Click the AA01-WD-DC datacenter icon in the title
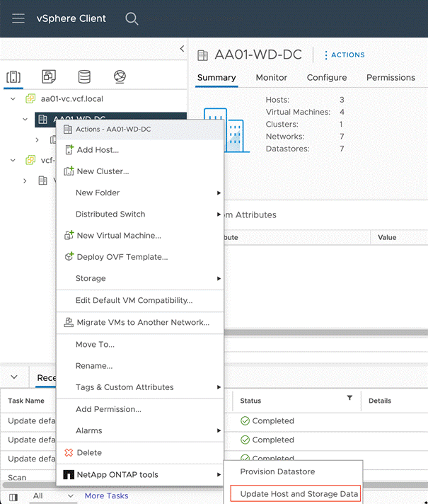The image size is (428, 504). [x=203, y=55]
